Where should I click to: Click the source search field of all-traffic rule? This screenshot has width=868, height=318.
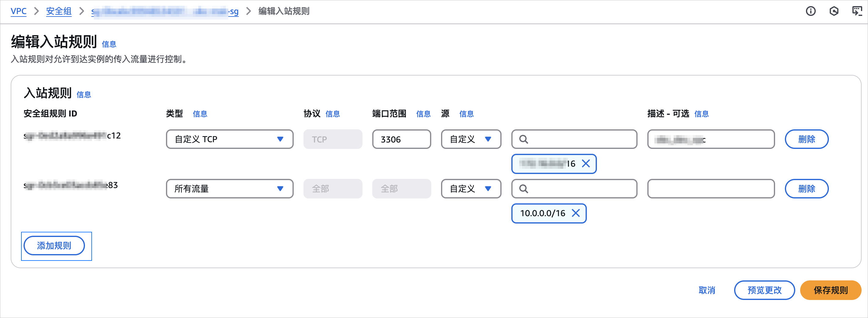[574, 189]
